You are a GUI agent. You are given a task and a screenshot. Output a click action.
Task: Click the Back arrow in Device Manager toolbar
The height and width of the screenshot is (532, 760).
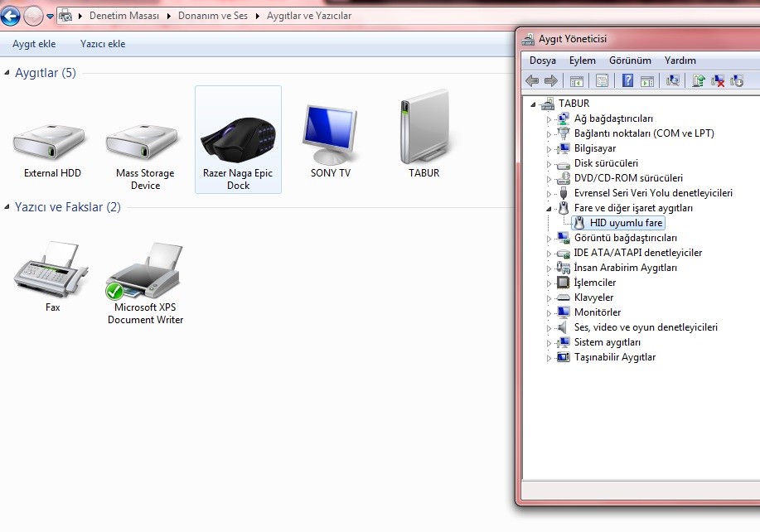[x=532, y=80]
